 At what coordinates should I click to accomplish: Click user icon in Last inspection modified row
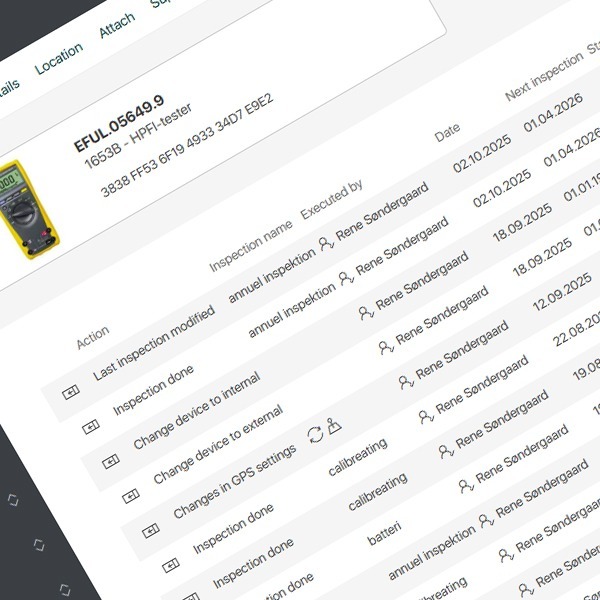(x=323, y=243)
